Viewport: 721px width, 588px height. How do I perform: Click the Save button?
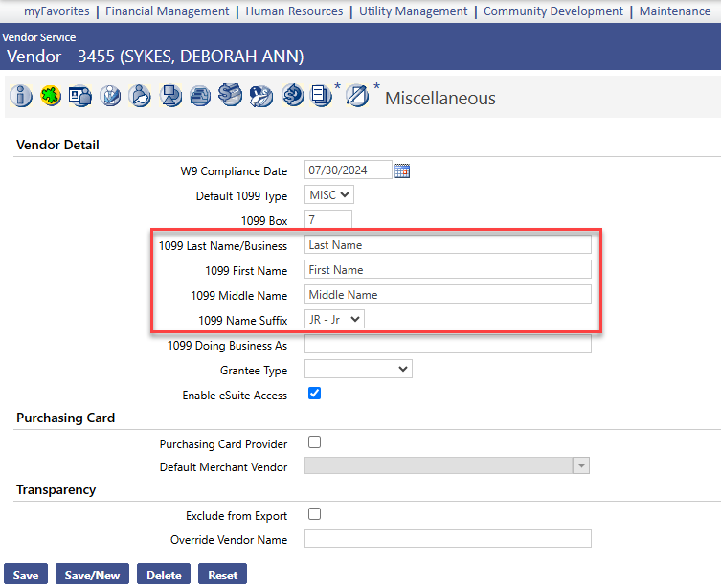26,575
